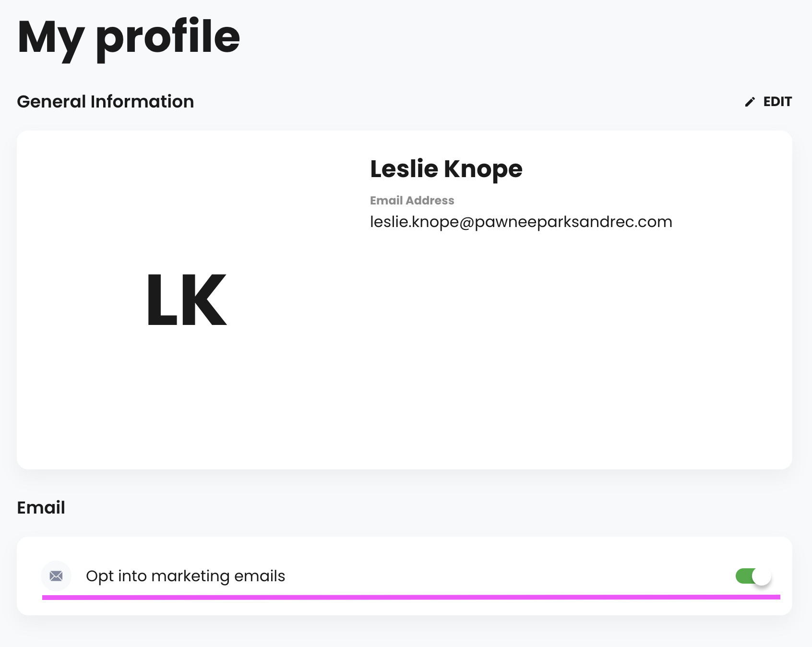This screenshot has height=647, width=812.
Task: Select the Email section heading
Action: (x=41, y=508)
